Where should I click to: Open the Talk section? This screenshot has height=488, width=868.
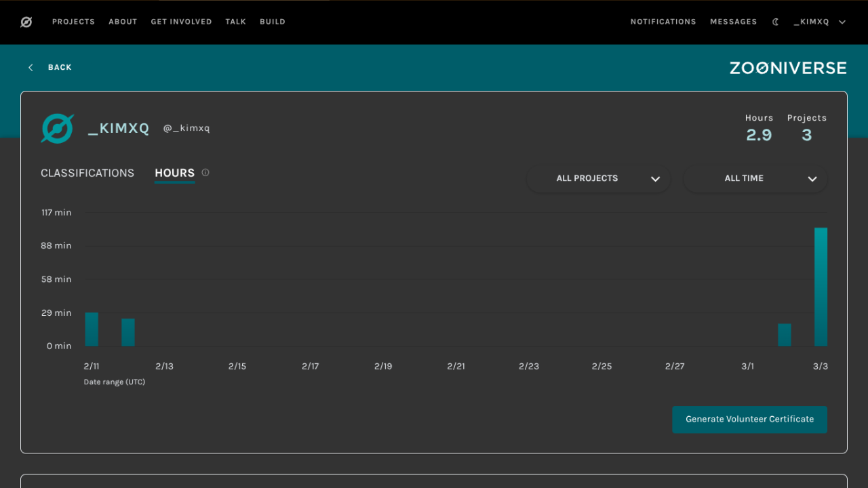coord(236,22)
